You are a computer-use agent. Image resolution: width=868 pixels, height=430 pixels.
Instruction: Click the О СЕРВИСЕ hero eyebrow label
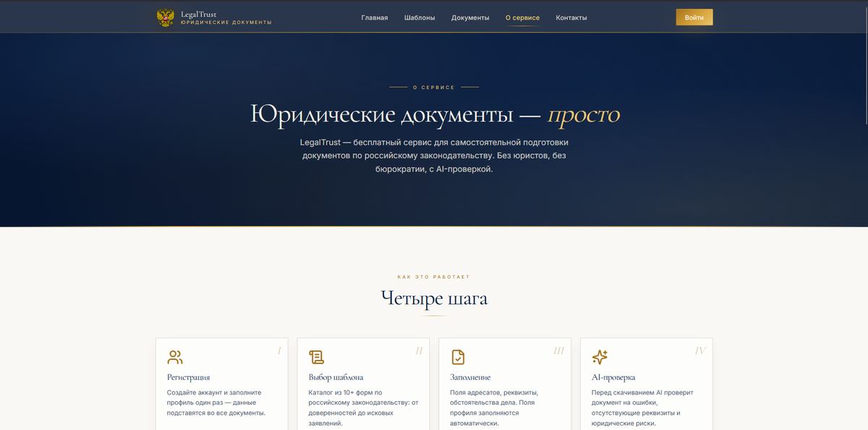pos(434,88)
